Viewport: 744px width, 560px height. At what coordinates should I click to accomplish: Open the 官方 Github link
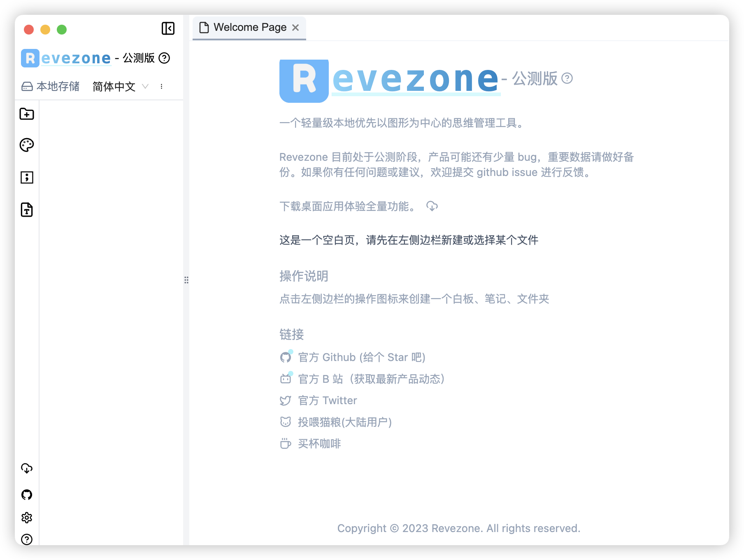[x=362, y=357]
